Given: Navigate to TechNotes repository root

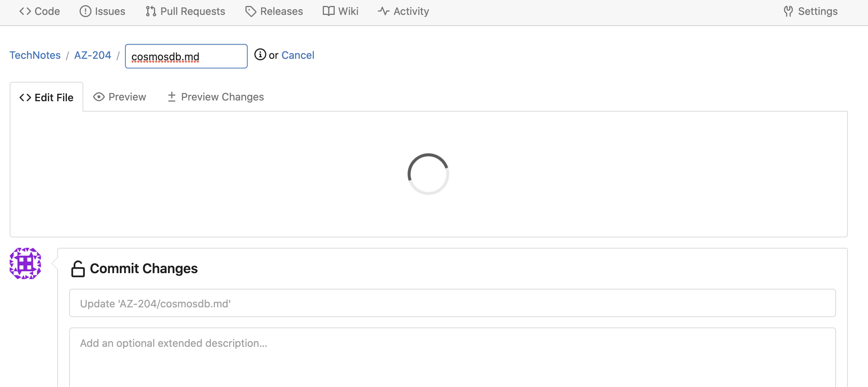Looking at the screenshot, I should point(35,55).
